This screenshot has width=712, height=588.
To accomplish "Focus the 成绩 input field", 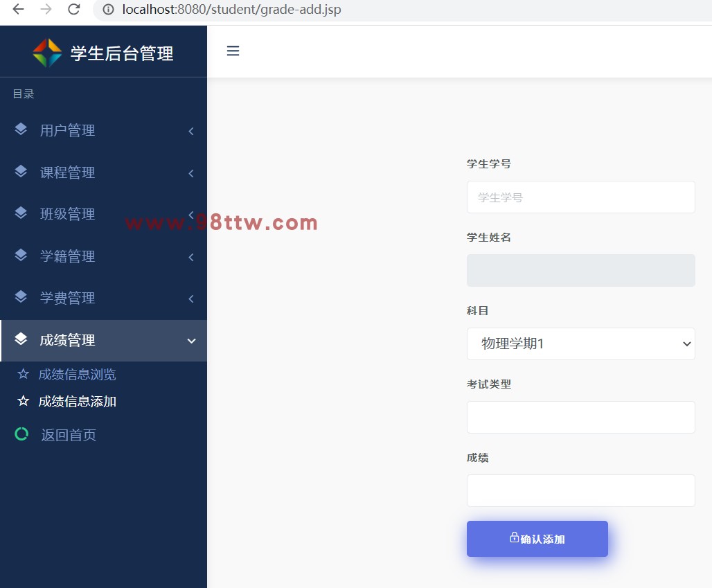I will coord(581,491).
